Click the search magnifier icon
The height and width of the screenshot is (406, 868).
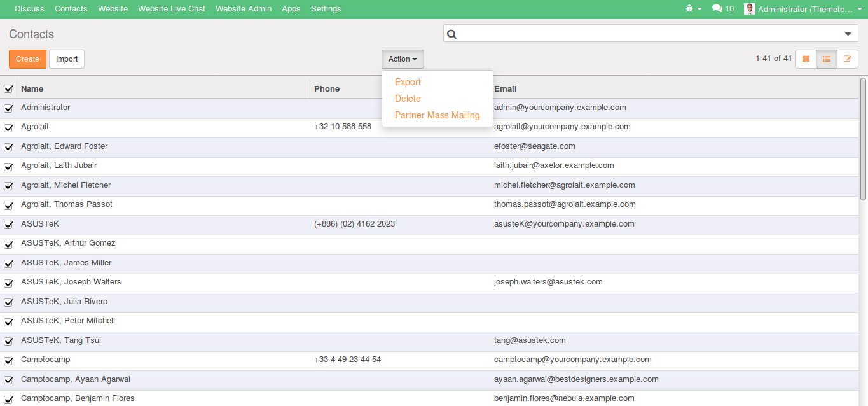(452, 34)
